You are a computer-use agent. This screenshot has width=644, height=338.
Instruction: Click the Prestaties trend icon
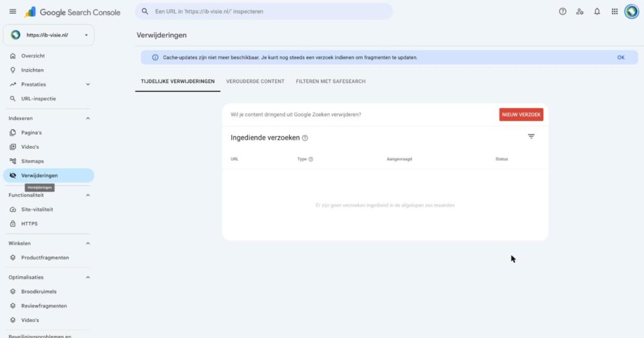pyautogui.click(x=13, y=84)
